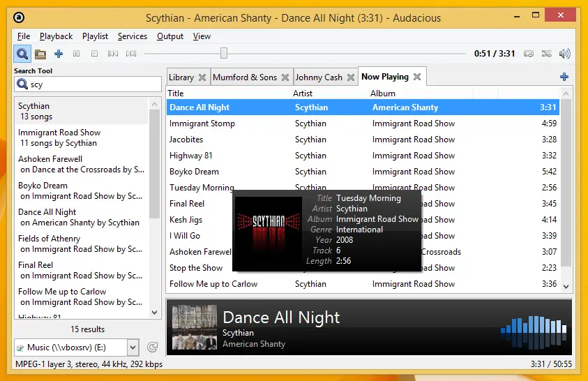Screen dimensions: 588x381
Task: Click the Add Files plus icon in toolbar
Action: click(59, 54)
